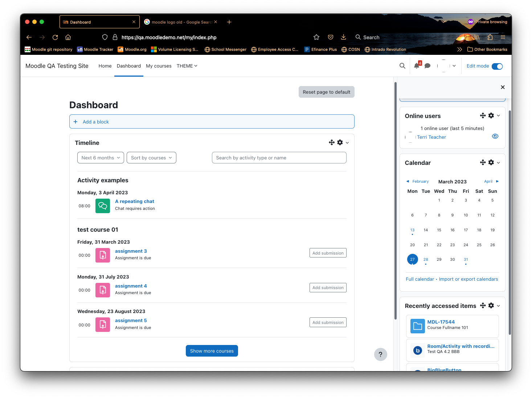Open the Online users block gear menu
This screenshot has width=532, height=398.
coord(491,115)
